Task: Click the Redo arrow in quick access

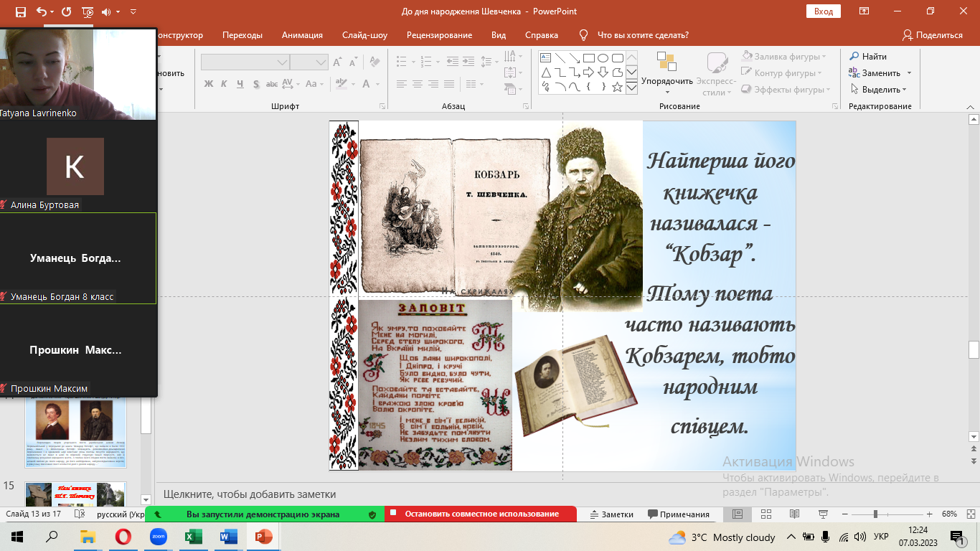Action: pos(67,12)
